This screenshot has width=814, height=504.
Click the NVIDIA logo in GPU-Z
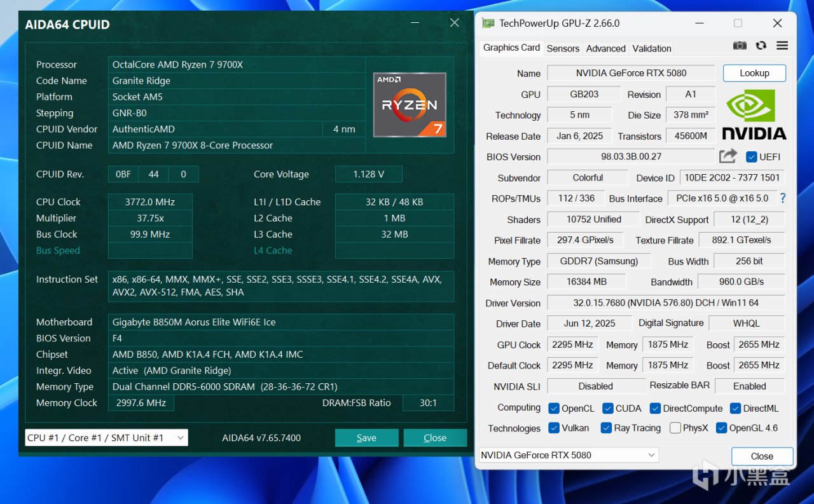[x=754, y=114]
